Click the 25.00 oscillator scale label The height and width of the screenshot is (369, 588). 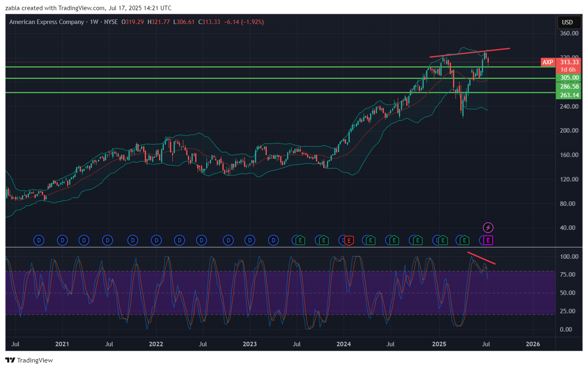coord(568,311)
